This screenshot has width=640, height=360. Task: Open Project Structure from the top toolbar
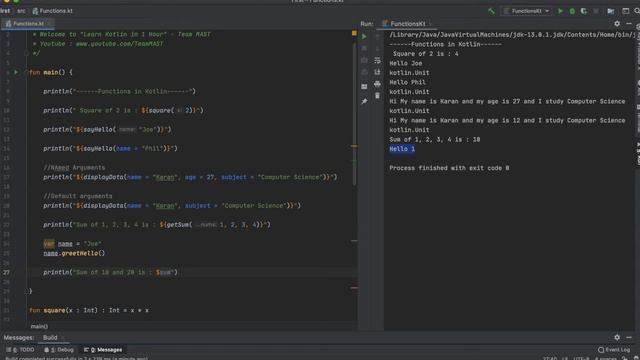tap(611, 11)
